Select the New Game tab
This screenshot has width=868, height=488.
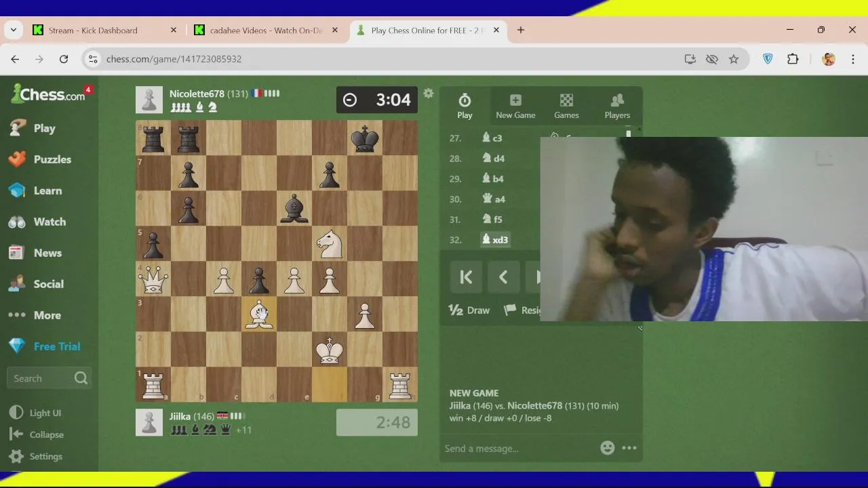tap(515, 106)
